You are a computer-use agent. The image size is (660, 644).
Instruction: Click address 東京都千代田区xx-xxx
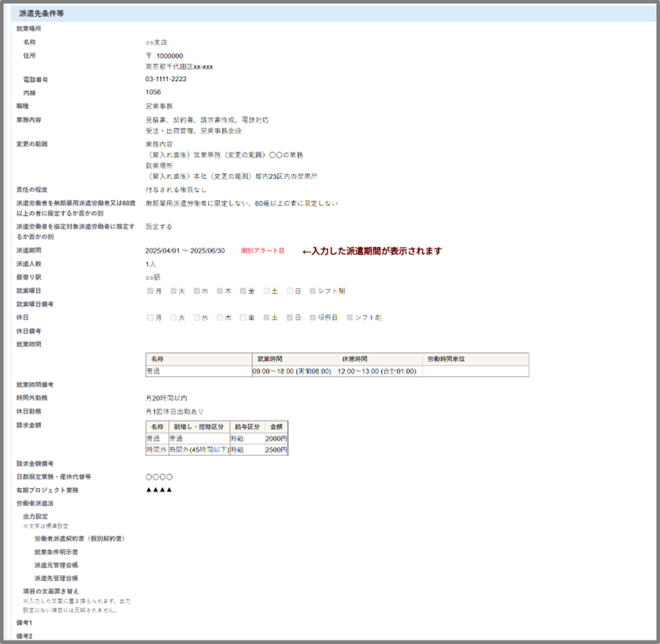point(180,67)
